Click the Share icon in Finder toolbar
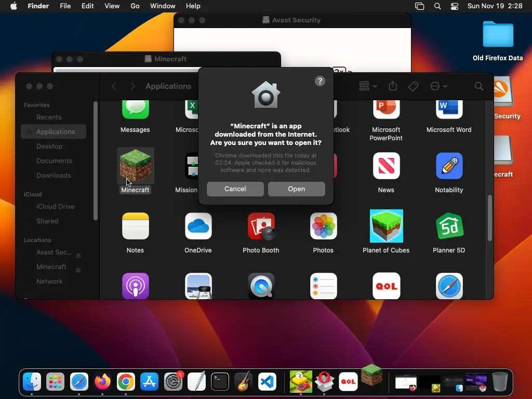The height and width of the screenshot is (399, 532). [393, 86]
